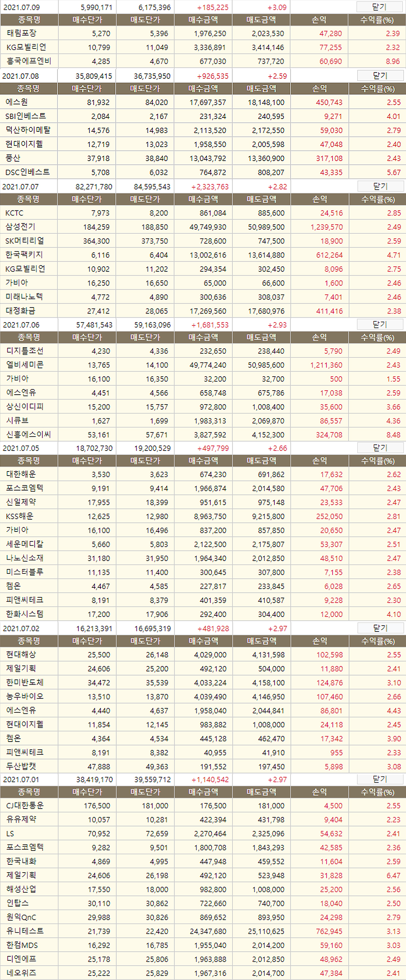Click the 닫기 button for 2021.07.02
Viewport: 406px width, 980px height.
coord(380,628)
